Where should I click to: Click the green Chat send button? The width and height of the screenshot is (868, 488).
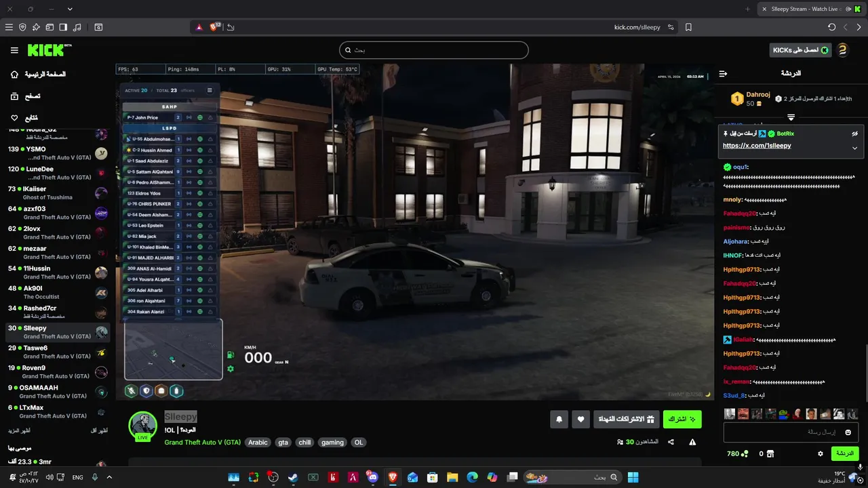pos(845,453)
